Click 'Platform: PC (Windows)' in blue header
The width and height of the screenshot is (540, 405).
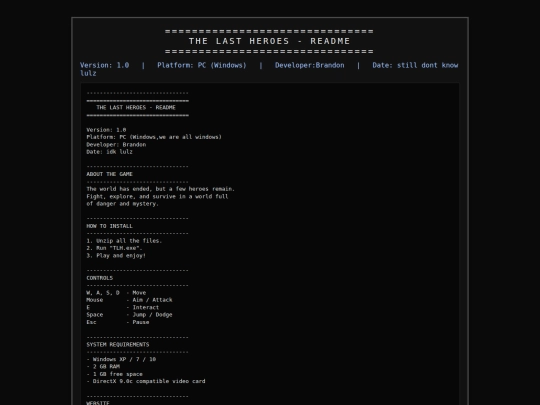point(202,65)
